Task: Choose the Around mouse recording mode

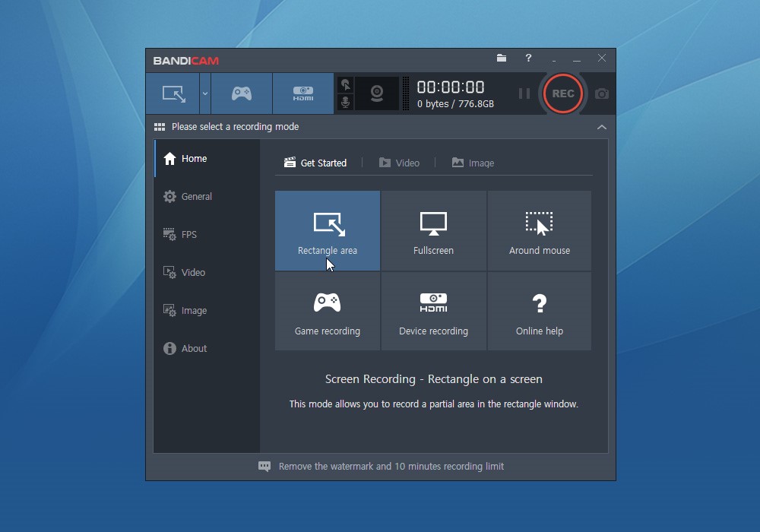Action: 540,230
